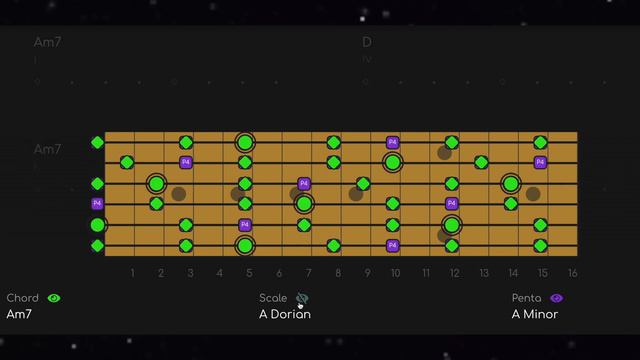This screenshot has height=360, width=640.
Task: Click the green diamond on low E string fret 3
Action: tap(186, 246)
